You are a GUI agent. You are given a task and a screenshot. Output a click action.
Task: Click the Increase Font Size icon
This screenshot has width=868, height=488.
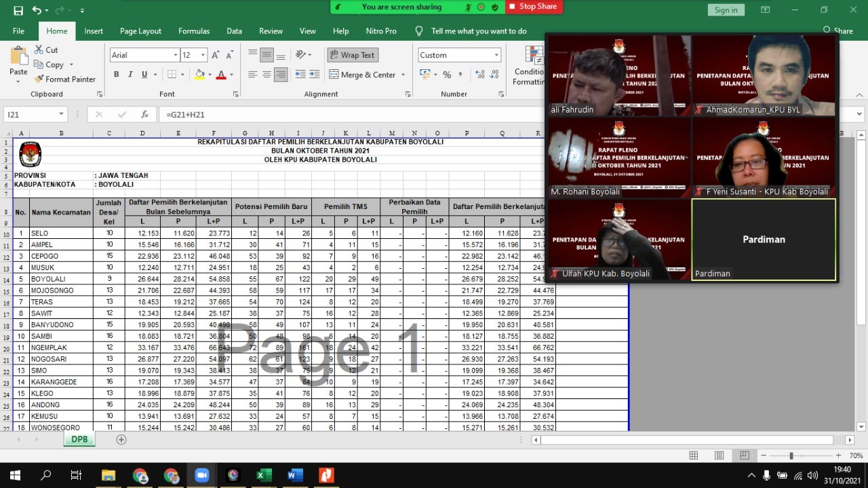coord(215,56)
